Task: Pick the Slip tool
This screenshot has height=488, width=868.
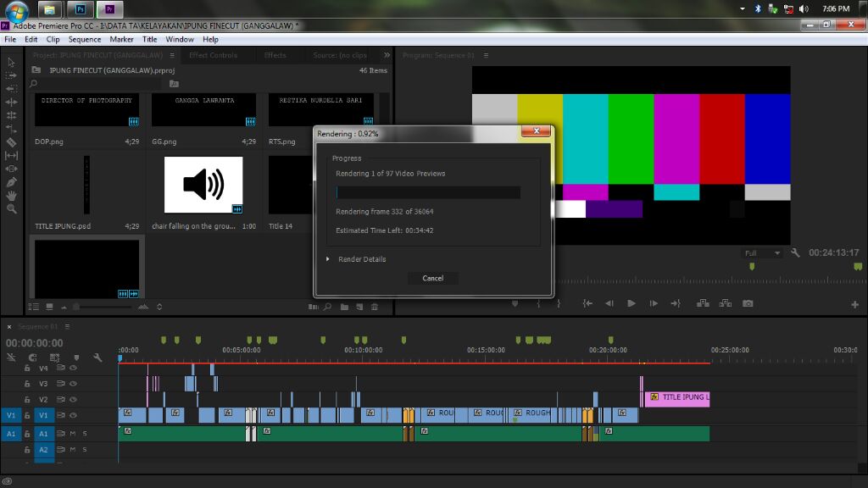Action: click(11, 156)
